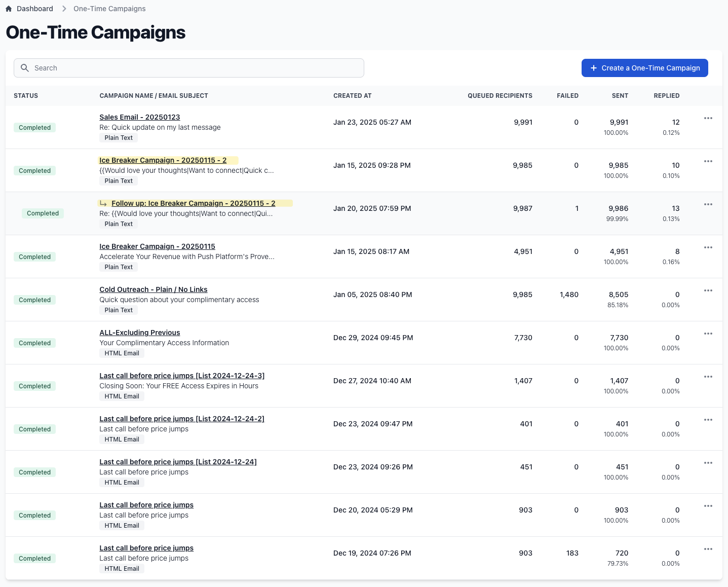Viewport: 728px width, 587px height.
Task: Open the ellipsis menu for the last campaign row
Action: pyautogui.click(x=708, y=549)
